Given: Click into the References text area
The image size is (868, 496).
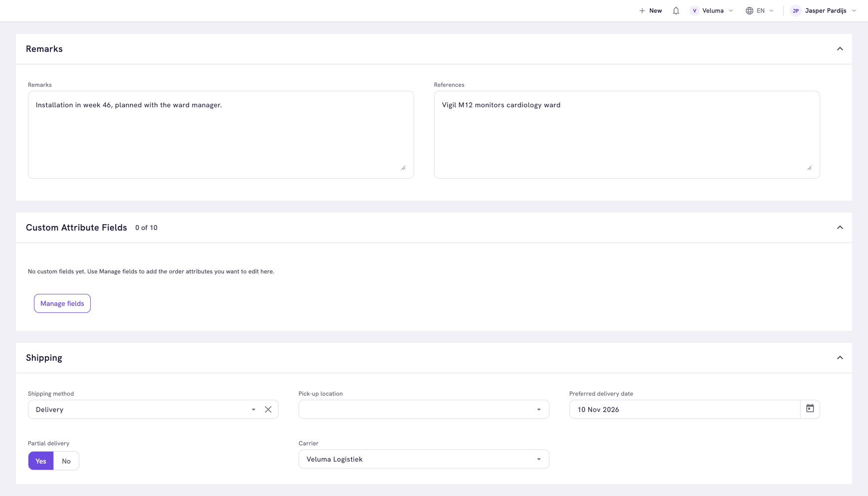Looking at the screenshot, I should point(627,135).
